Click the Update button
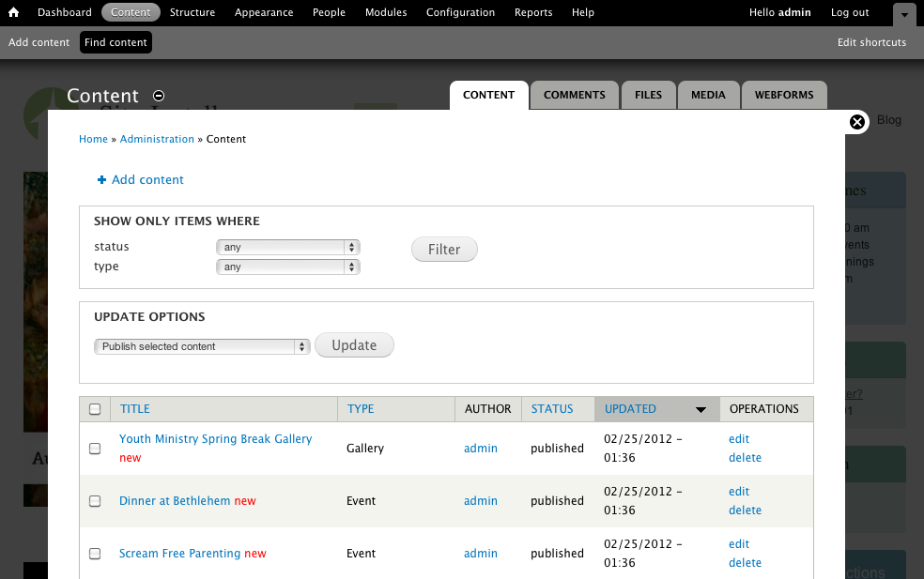This screenshot has width=924, height=579. point(354,345)
